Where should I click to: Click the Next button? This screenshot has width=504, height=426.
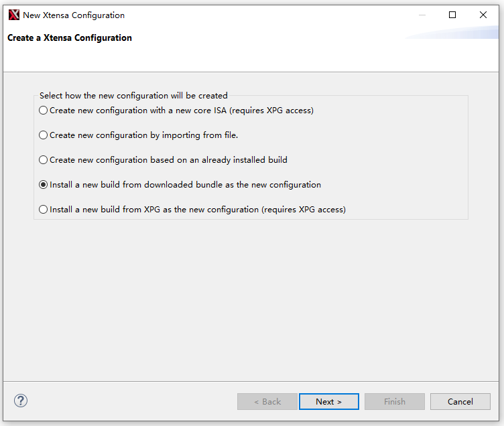click(329, 401)
